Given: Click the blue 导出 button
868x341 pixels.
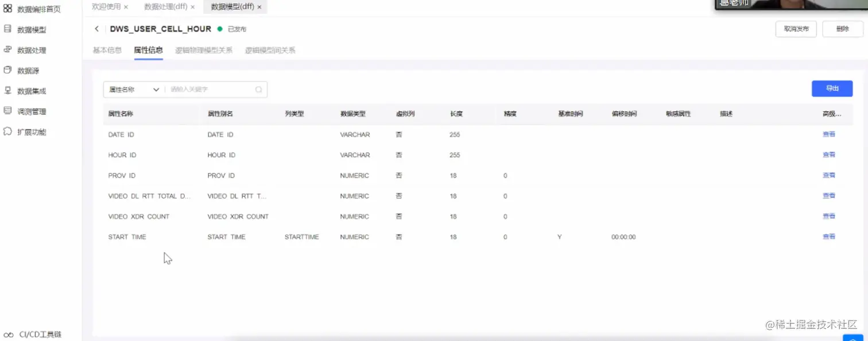Looking at the screenshot, I should pos(832,88).
